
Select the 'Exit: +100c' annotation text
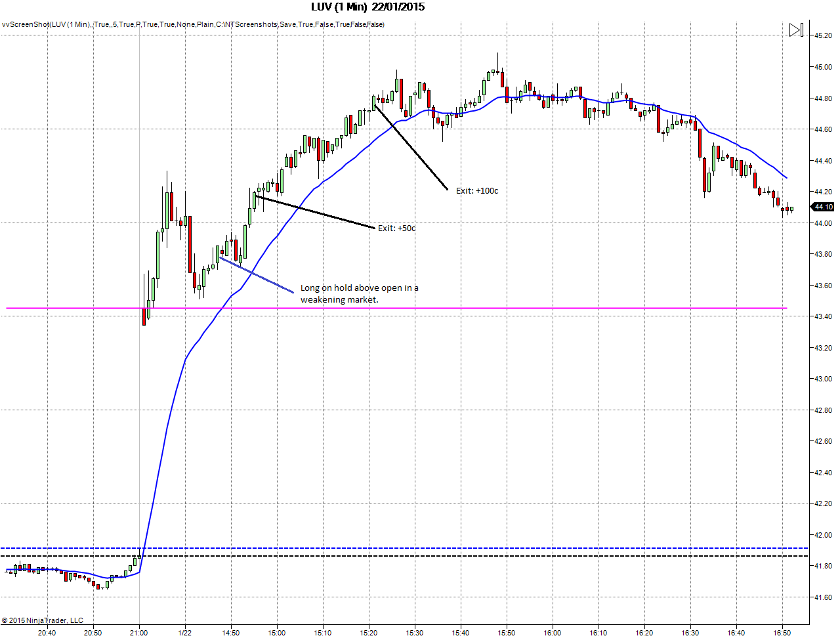click(x=477, y=191)
